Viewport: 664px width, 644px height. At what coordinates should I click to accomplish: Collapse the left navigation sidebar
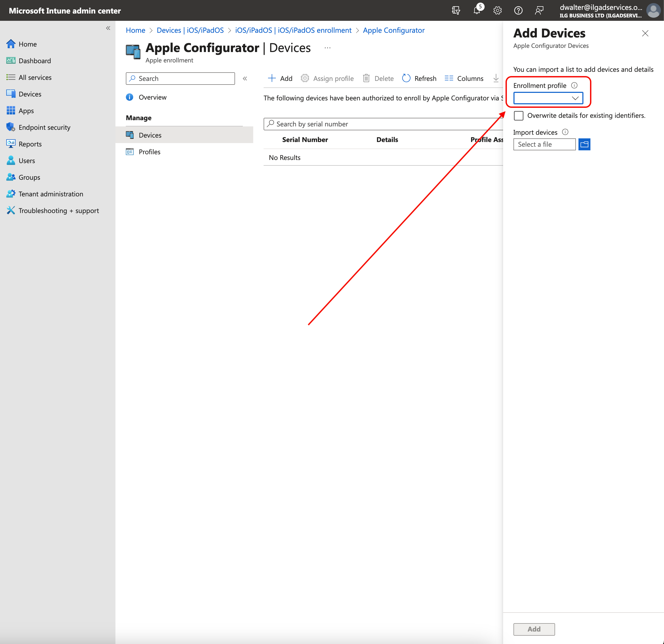[x=108, y=28]
